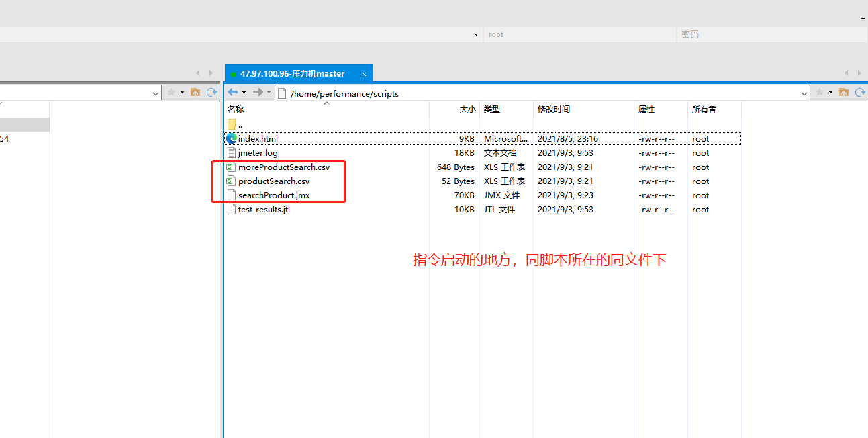This screenshot has height=438, width=868.
Task: Open the username field history dropdown
Action: [x=475, y=34]
